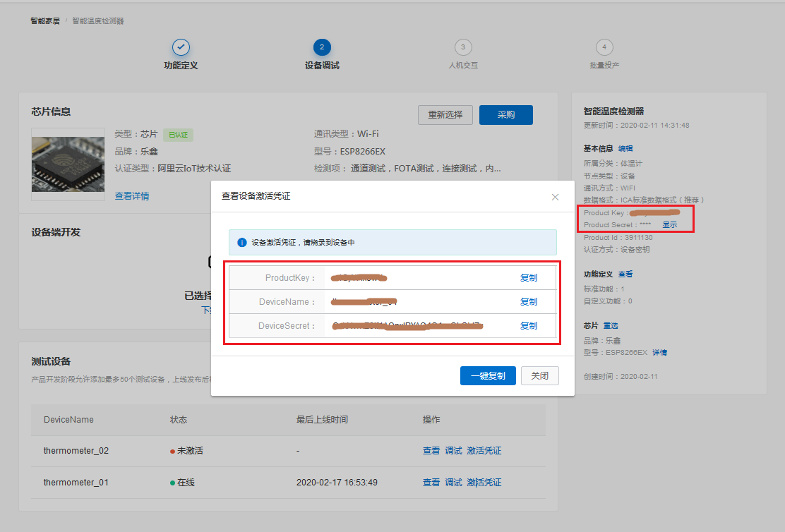Click the step 3 circle icon
Screen dimensions: 785x532
point(463,47)
